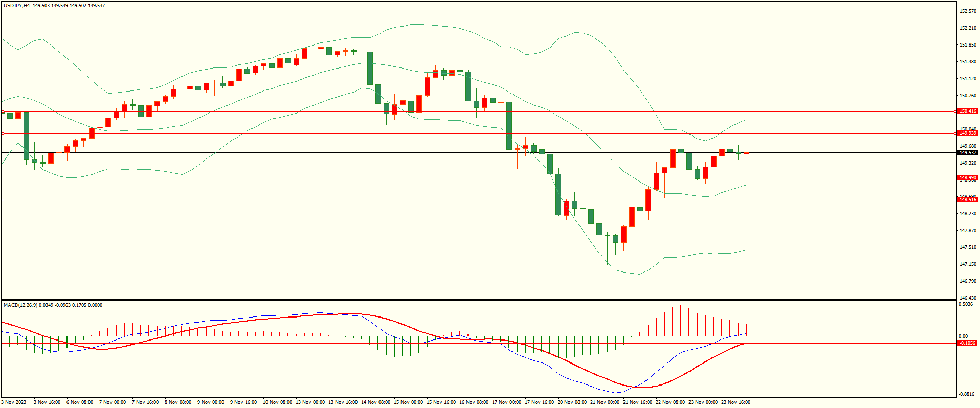This screenshot has height=408, width=980.
Task: Click the 9 Nov 16:00 time label
Action: coord(243,402)
